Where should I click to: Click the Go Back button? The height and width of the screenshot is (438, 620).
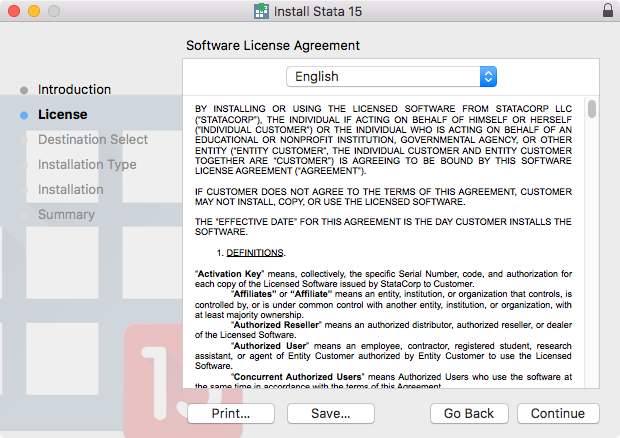click(469, 413)
